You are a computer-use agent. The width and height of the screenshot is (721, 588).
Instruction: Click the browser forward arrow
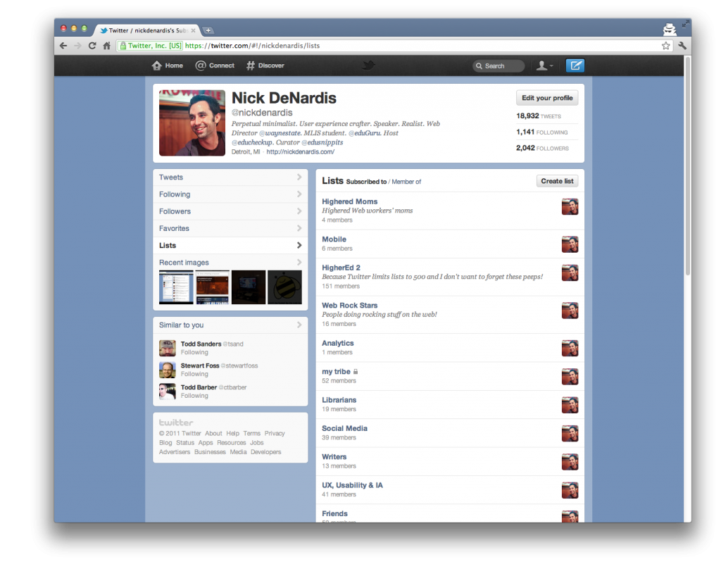click(77, 46)
